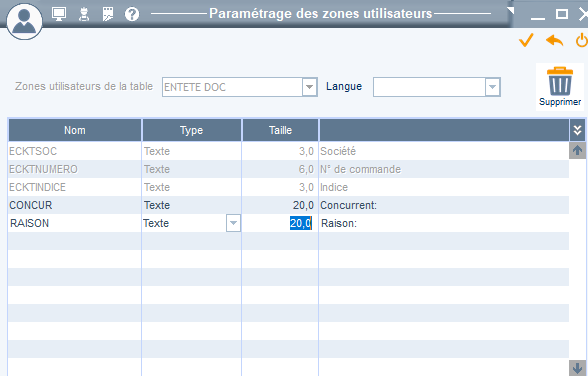Click the Texte type cell of ECKTSOC
The width and height of the screenshot is (588, 376).
pos(192,151)
